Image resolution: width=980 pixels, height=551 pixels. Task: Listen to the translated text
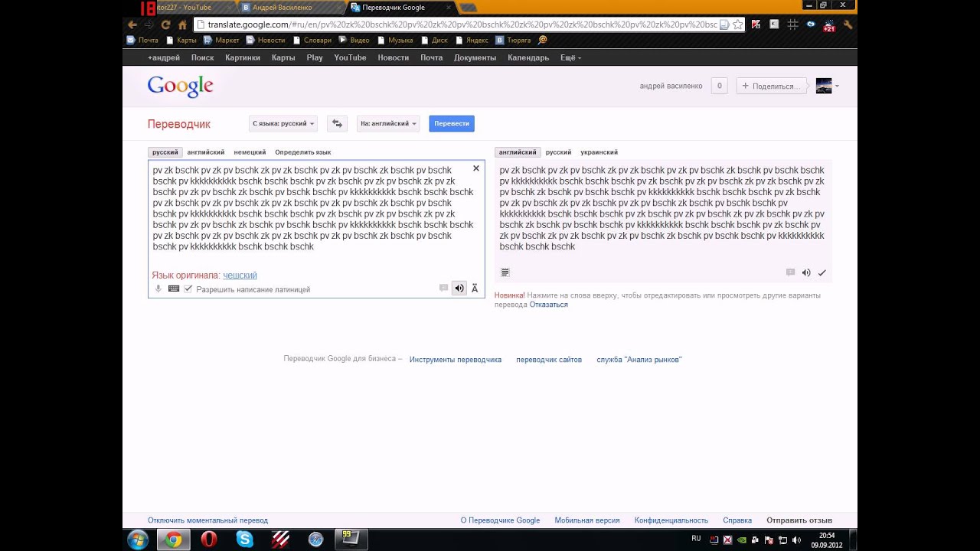tap(806, 272)
